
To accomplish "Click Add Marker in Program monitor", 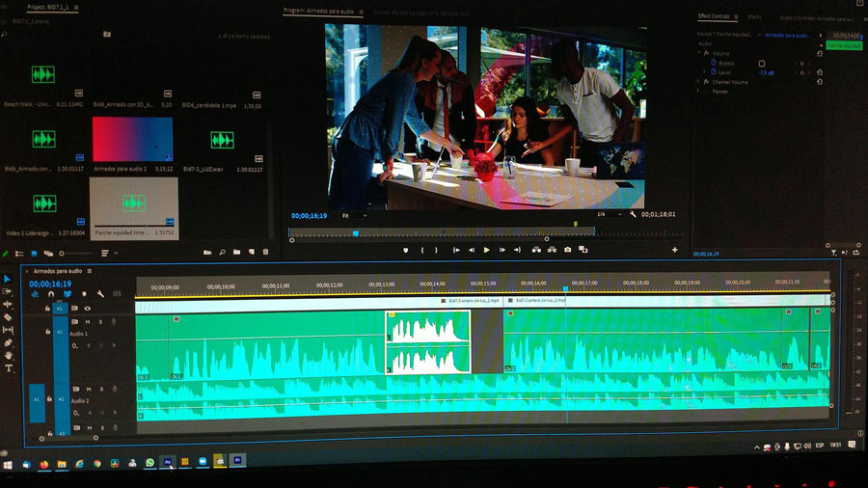I will tap(406, 251).
